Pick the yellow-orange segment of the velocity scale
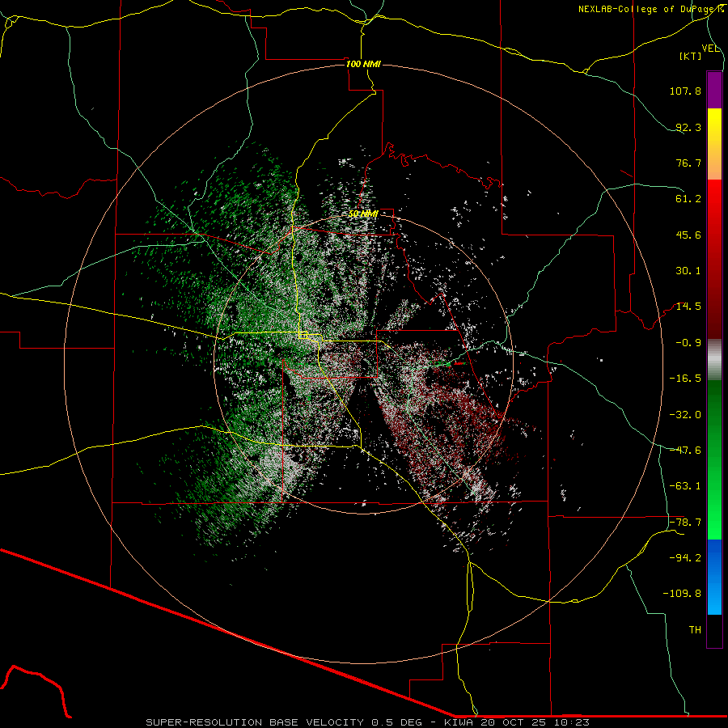Viewport: 728px width, 728px height. tap(714, 144)
